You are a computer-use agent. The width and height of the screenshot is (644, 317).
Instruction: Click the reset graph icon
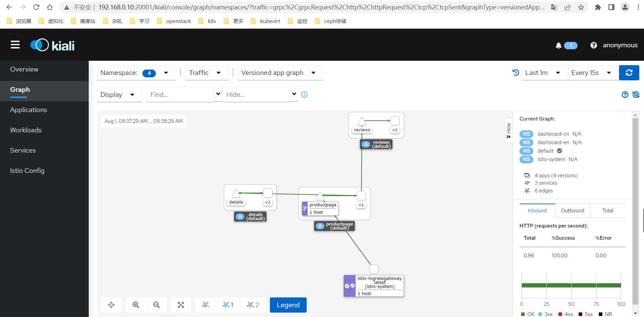636,95
